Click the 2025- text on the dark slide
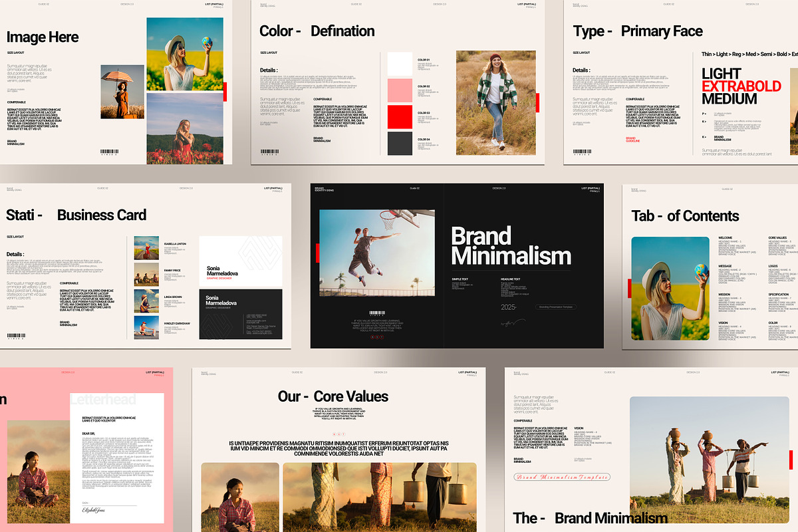Screen dimensions: 798x532 pos(509,307)
